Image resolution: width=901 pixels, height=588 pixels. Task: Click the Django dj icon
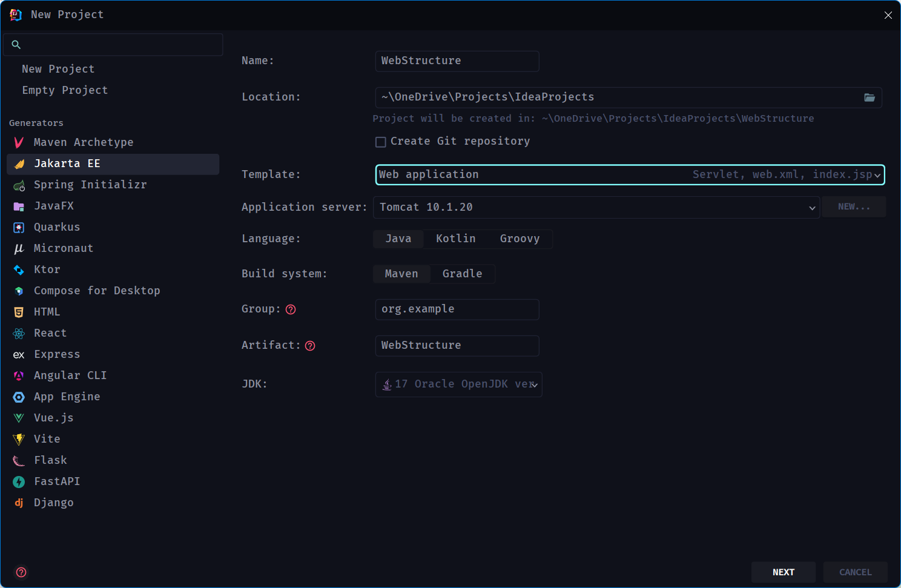tap(19, 503)
